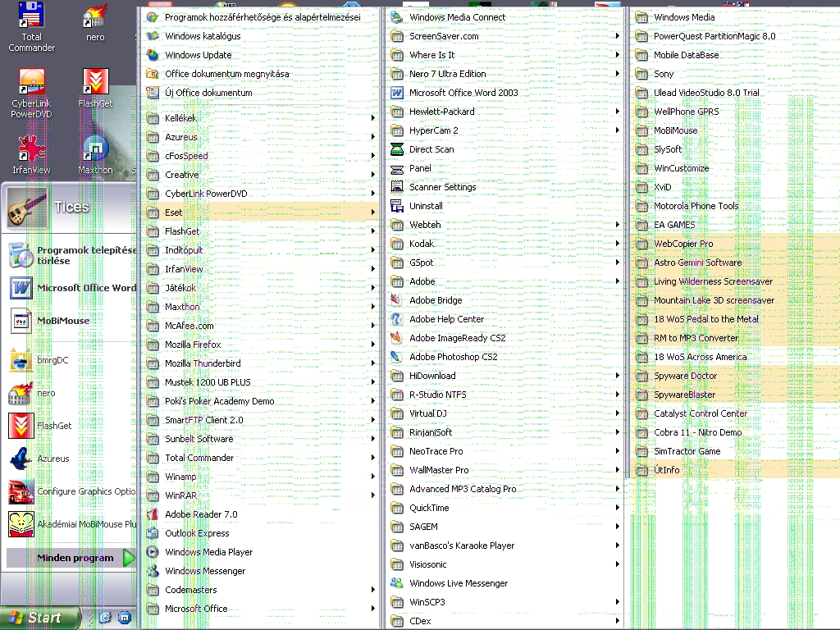Expand the WinRAR submenu arrow
Screen dimensions: 840x630
pos(373,495)
